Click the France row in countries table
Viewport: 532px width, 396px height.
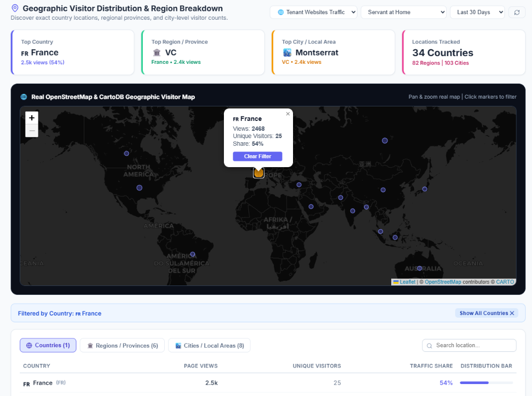point(268,383)
